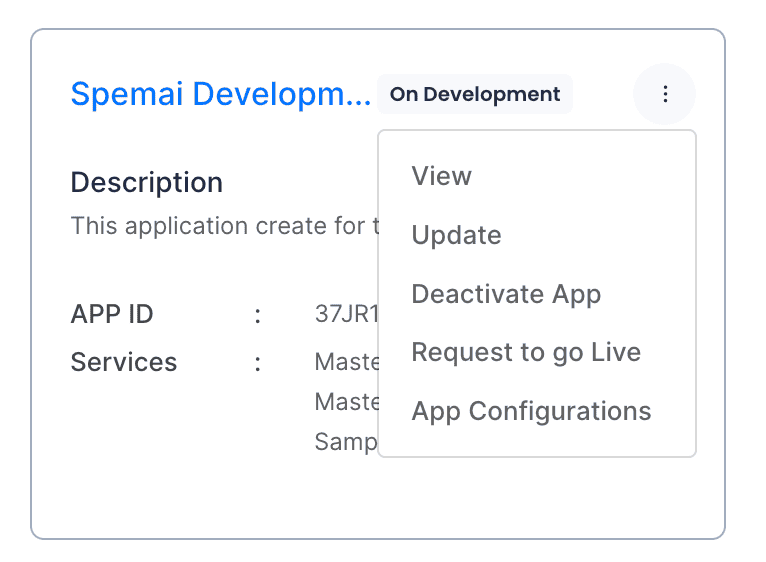The width and height of the screenshot is (766, 562).
Task: Click the On Development status badge
Action: [475, 95]
